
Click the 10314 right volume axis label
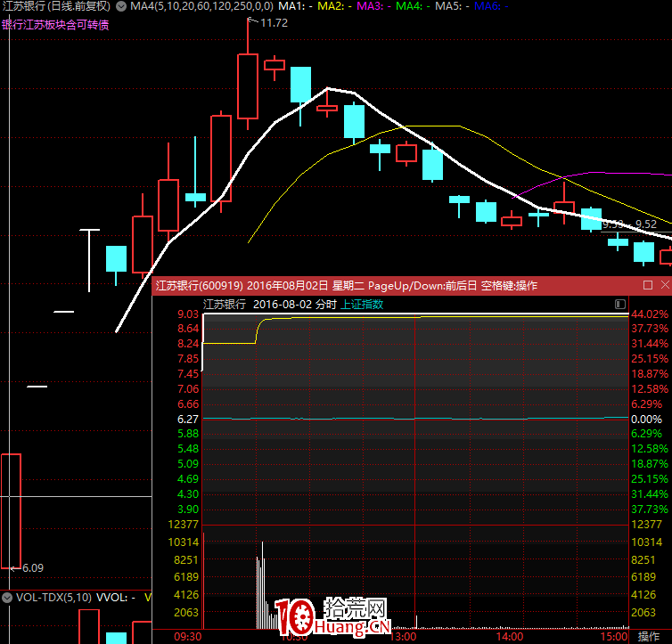click(x=647, y=542)
